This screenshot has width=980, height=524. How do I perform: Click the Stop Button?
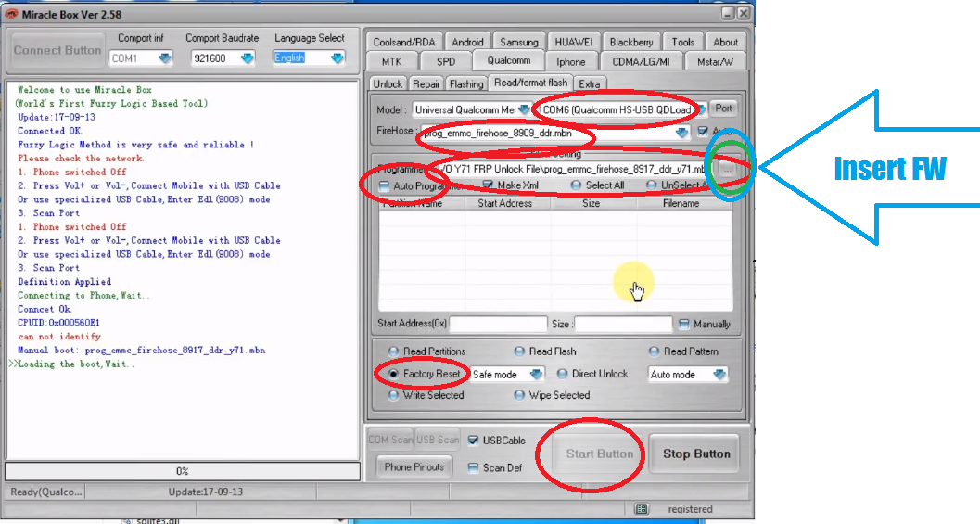pyautogui.click(x=696, y=454)
